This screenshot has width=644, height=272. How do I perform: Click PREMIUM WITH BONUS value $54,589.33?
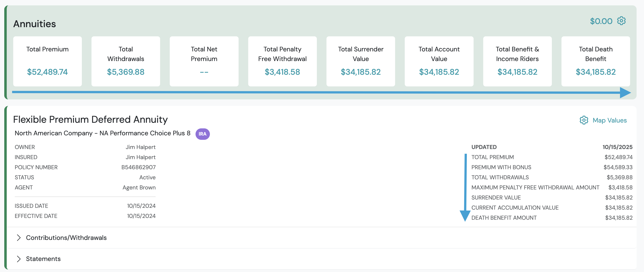(618, 167)
